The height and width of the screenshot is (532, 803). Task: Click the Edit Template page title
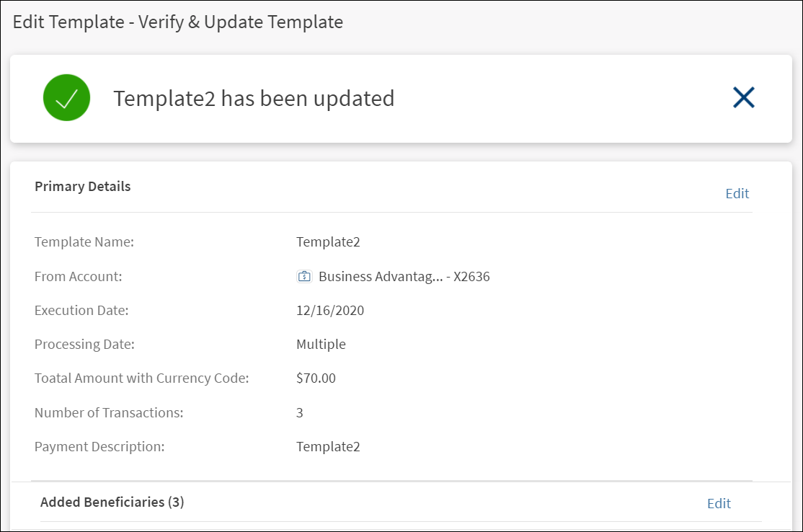click(x=178, y=22)
